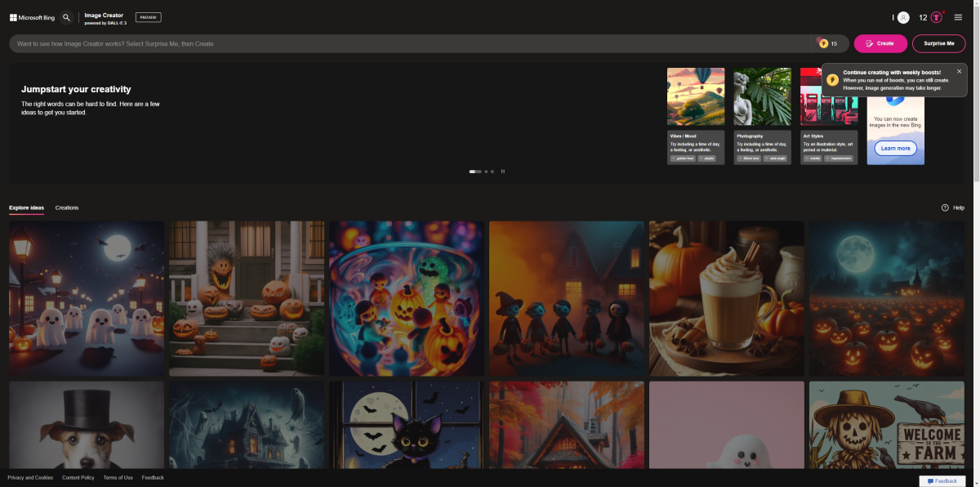Add the golden hour tag
Viewport: 980px width, 487px height.
click(683, 158)
